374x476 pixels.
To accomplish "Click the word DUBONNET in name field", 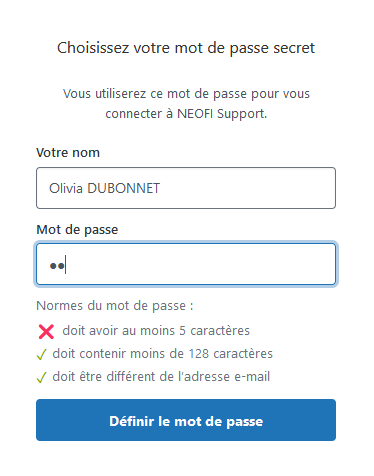I will 123,188.
